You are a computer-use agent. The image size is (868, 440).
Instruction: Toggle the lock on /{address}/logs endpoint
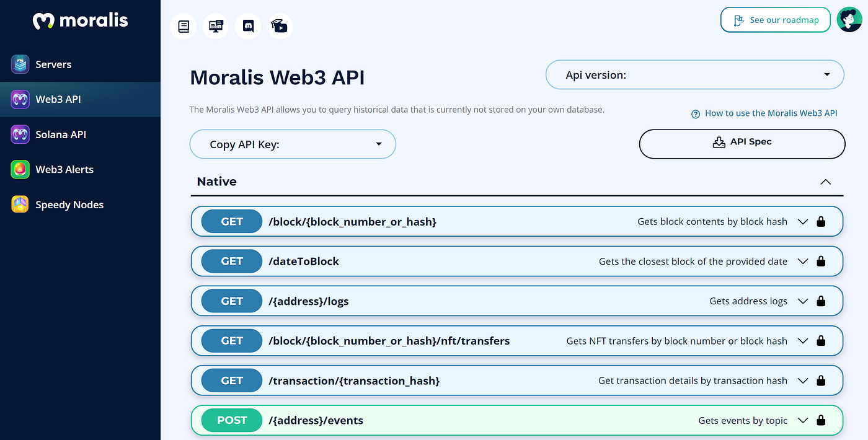coord(821,301)
